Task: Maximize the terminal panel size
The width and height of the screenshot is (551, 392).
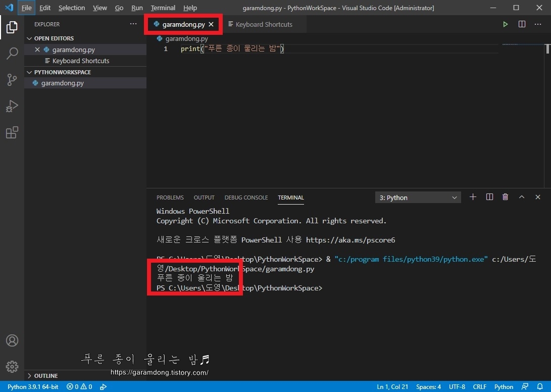Action: 522,197
